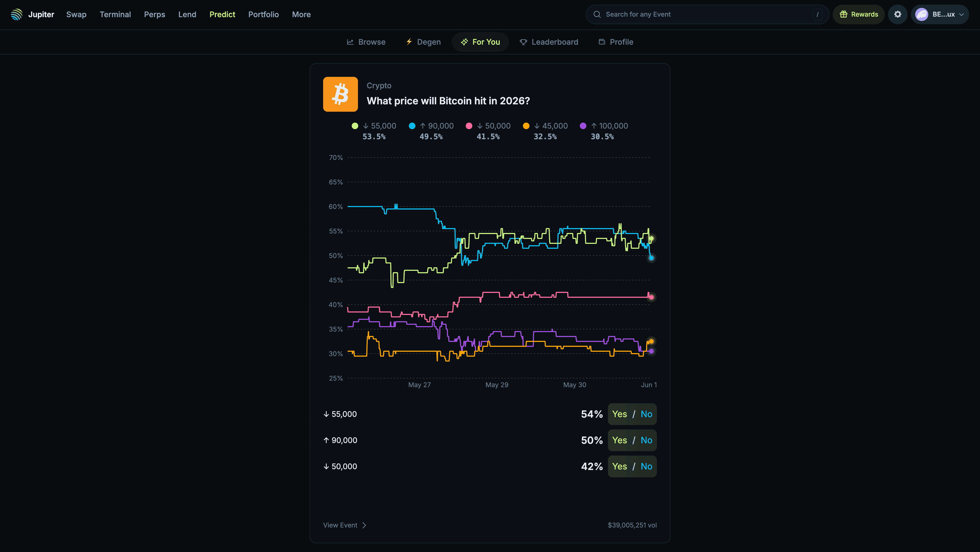Click the '↓ 55,000' outcome row label
The height and width of the screenshot is (552, 980).
340,414
